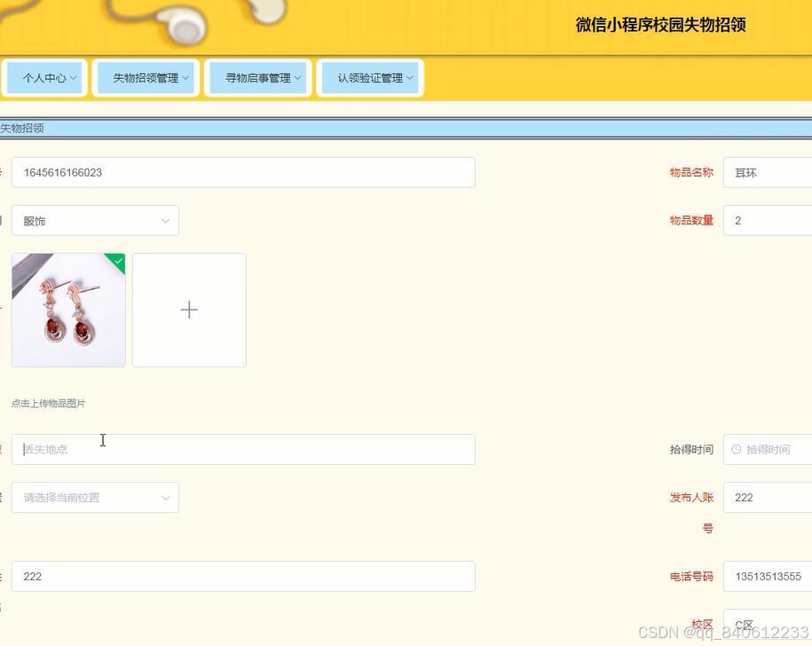812x646 pixels.
Task: Click the dropdown arrow in the 服饰 category selector
Action: coord(165,220)
